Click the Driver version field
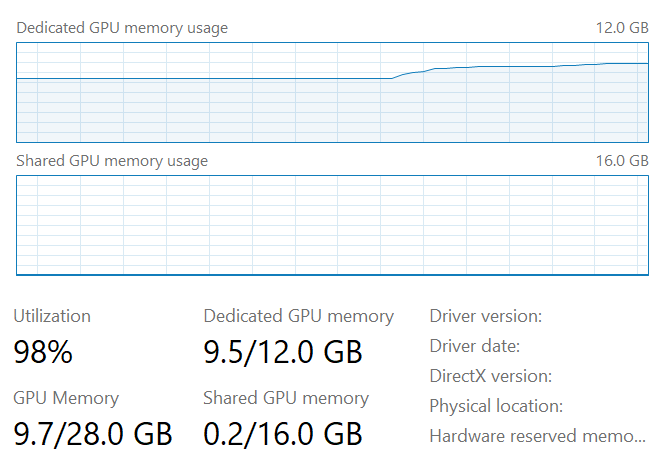 click(x=485, y=316)
